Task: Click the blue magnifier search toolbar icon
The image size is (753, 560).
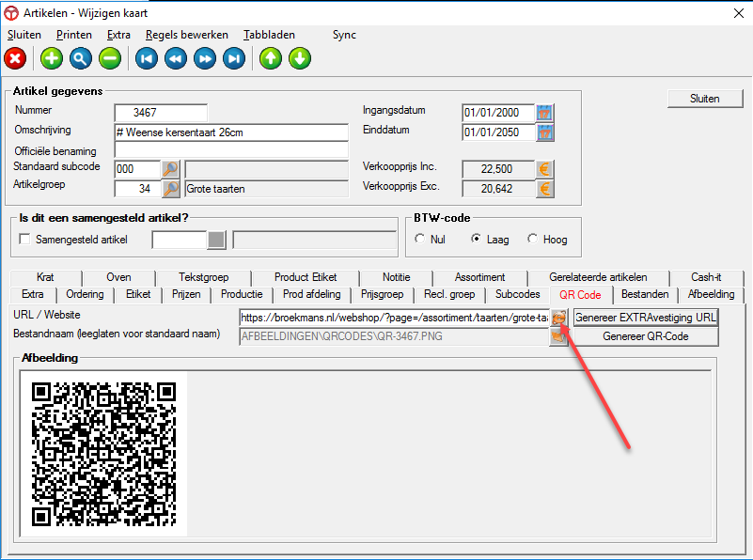Action: pos(81,59)
